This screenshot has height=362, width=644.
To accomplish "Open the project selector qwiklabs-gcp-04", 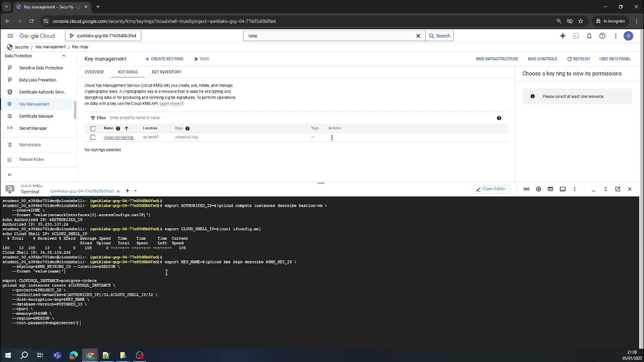I will pyautogui.click(x=103, y=36).
